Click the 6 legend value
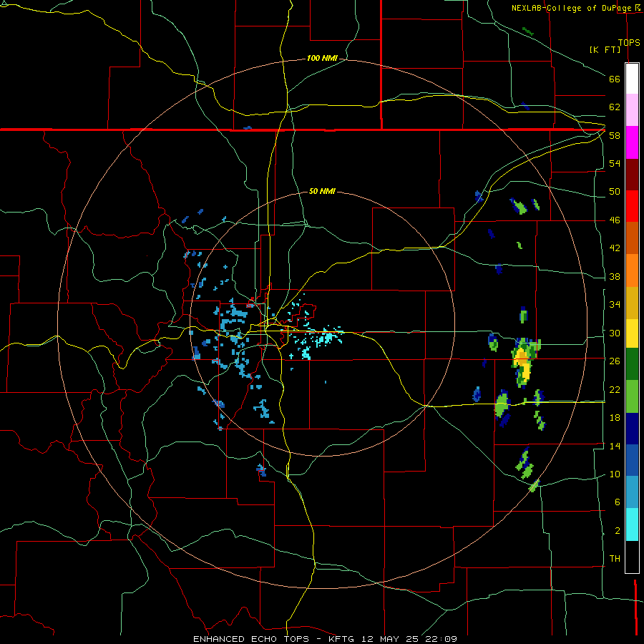The image size is (644, 644). click(x=617, y=502)
